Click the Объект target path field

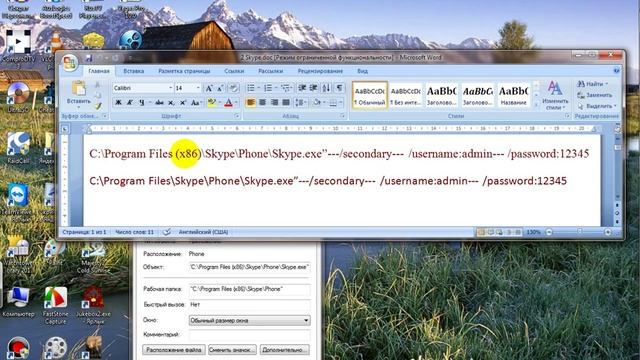coord(249,267)
